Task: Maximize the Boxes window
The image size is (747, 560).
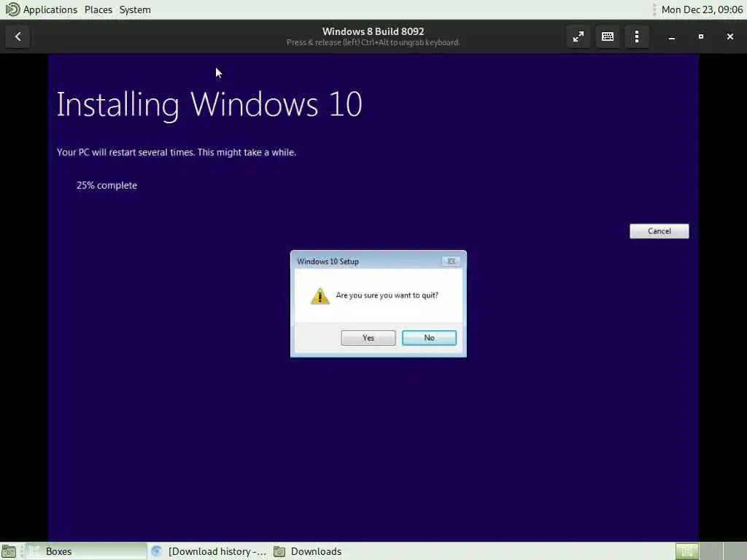Action: coord(701,36)
